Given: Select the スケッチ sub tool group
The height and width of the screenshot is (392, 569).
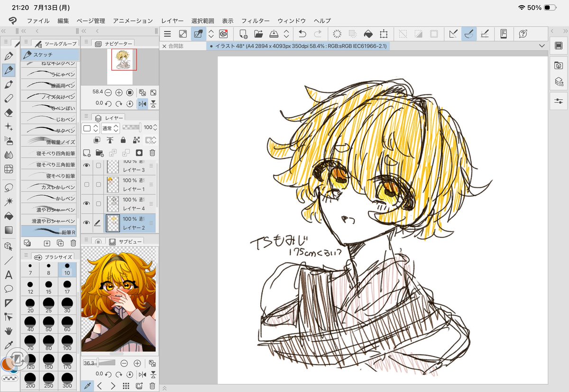Looking at the screenshot, I should 50,55.
